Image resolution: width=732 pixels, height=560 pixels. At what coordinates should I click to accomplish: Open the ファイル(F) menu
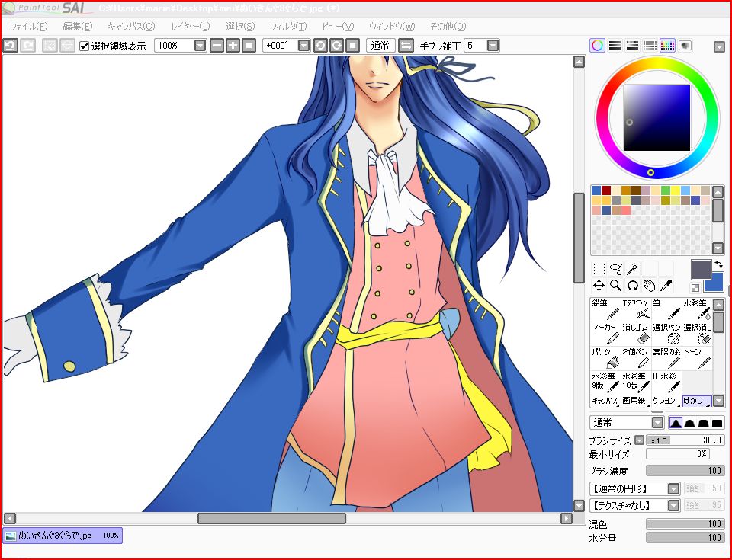(28, 27)
